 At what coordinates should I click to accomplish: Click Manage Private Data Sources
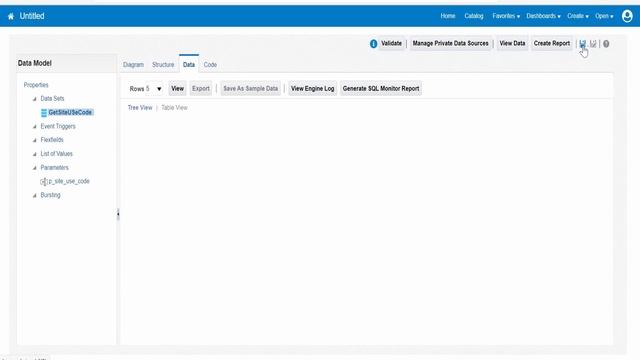[450, 43]
